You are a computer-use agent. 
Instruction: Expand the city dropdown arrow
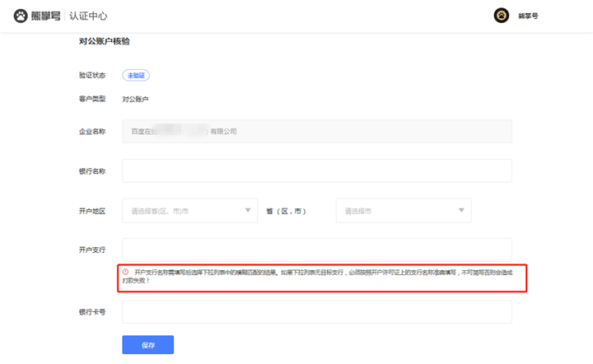click(460, 211)
